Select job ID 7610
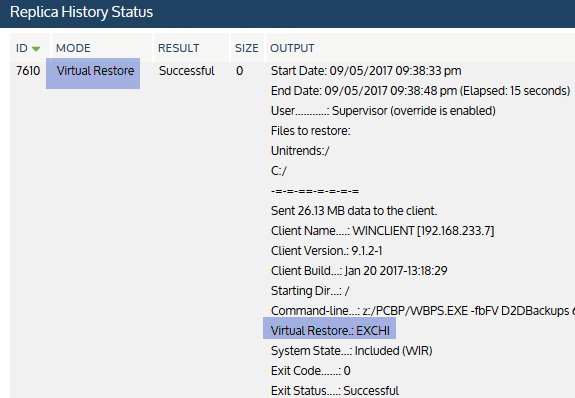The image size is (575, 398). tap(28, 70)
